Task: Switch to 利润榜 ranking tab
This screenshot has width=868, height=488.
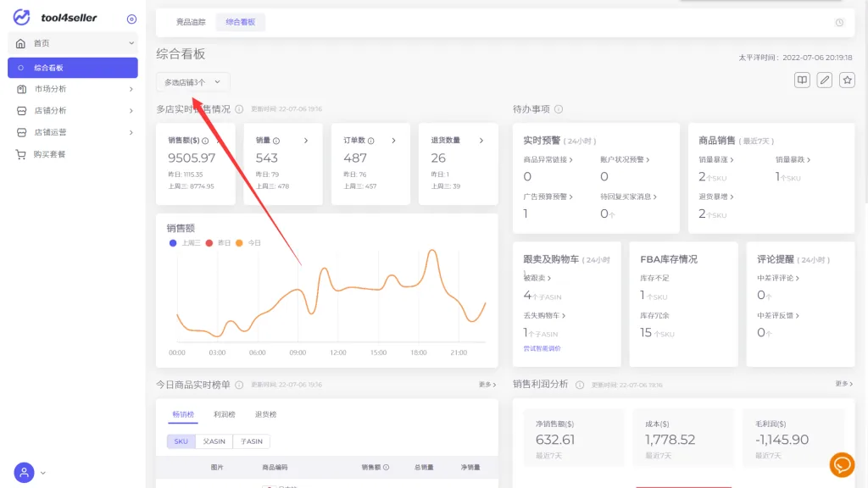Action: [x=224, y=414]
